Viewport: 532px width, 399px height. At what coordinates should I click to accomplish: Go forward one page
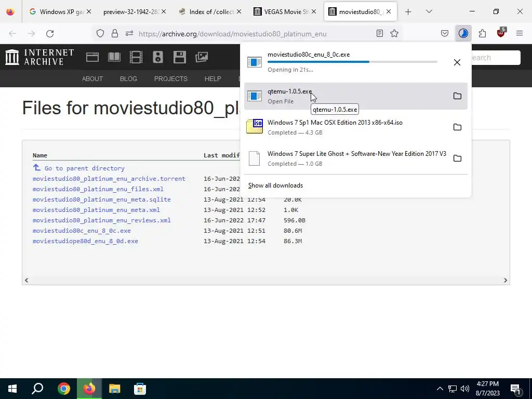coord(31,33)
